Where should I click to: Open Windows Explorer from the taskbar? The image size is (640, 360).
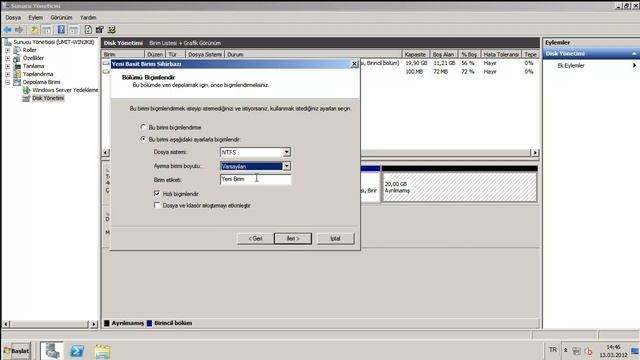102,351
